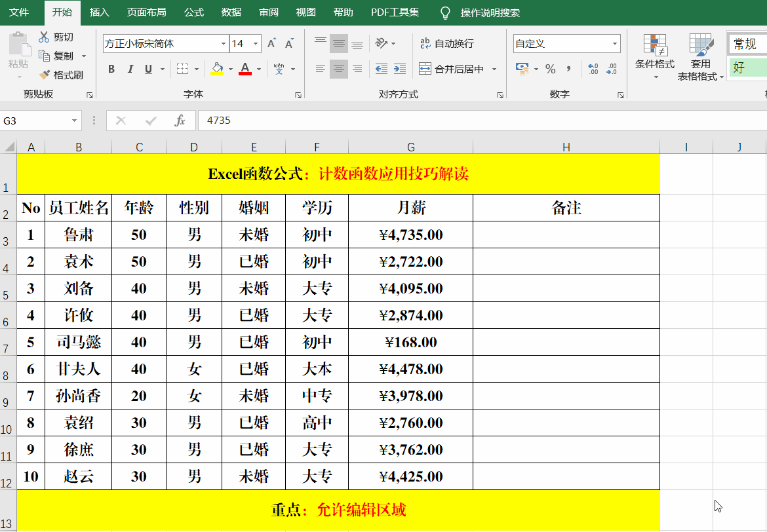Apply bold formatting with the B icon
Image resolution: width=767 pixels, height=532 pixels.
(111, 68)
